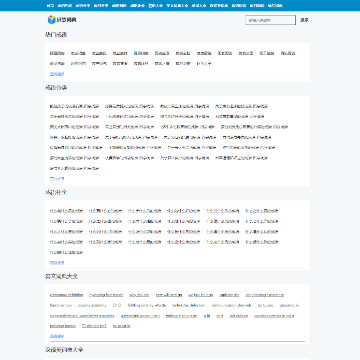Screen dimensions: 360x360
Task: Open the second item in the blue navigation bar
Action: (65, 5)
